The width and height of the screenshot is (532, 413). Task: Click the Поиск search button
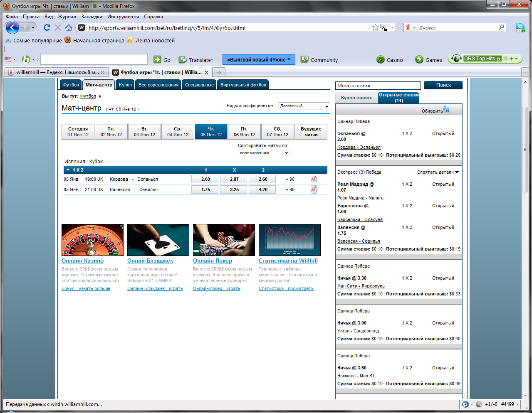(443, 85)
